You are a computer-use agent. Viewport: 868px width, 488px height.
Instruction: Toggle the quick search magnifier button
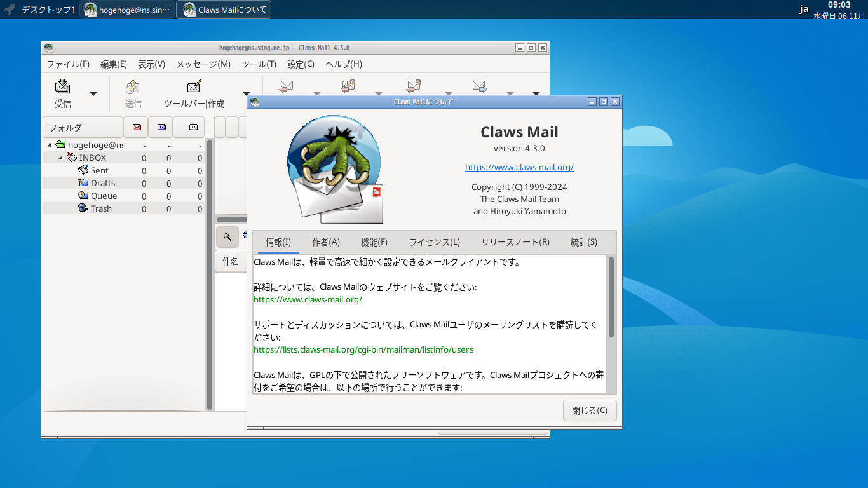(227, 236)
